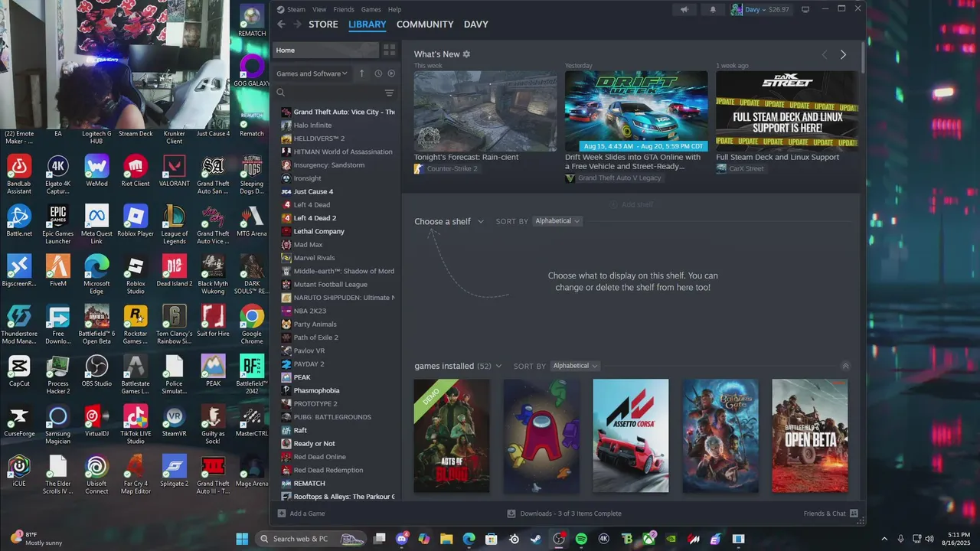This screenshot has width=980, height=551.
Task: Open Alphabetical sort for games installed
Action: click(575, 366)
